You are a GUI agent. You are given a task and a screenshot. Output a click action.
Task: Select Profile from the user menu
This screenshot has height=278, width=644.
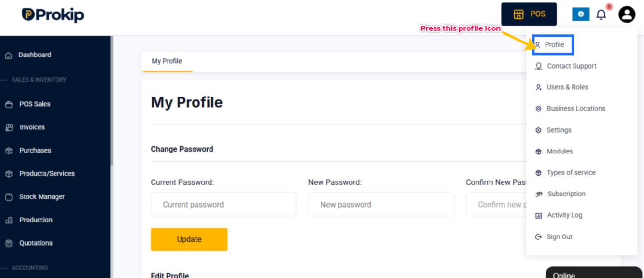(553, 45)
